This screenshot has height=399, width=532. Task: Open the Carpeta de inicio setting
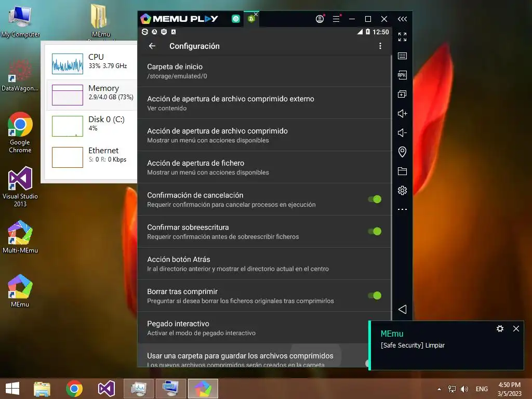264,71
